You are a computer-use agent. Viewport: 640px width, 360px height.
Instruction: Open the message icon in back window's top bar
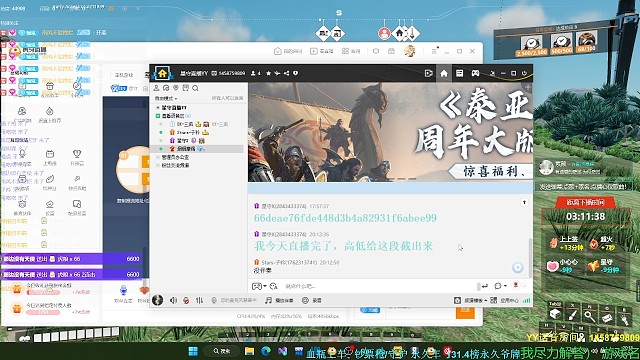[376, 51]
